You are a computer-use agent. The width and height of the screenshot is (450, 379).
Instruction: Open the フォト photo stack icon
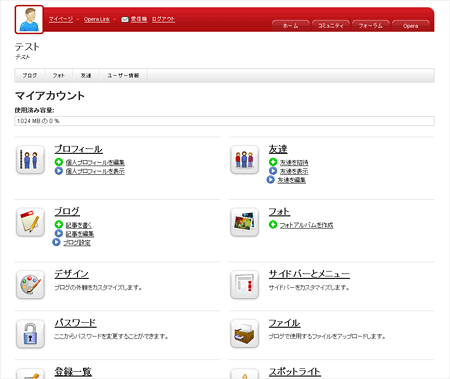tap(244, 222)
